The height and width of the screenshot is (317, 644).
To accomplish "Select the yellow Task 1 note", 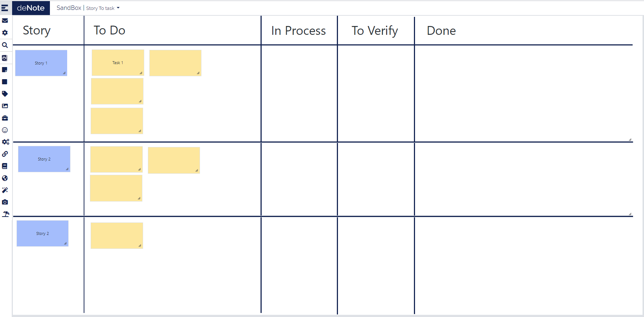I will (118, 63).
